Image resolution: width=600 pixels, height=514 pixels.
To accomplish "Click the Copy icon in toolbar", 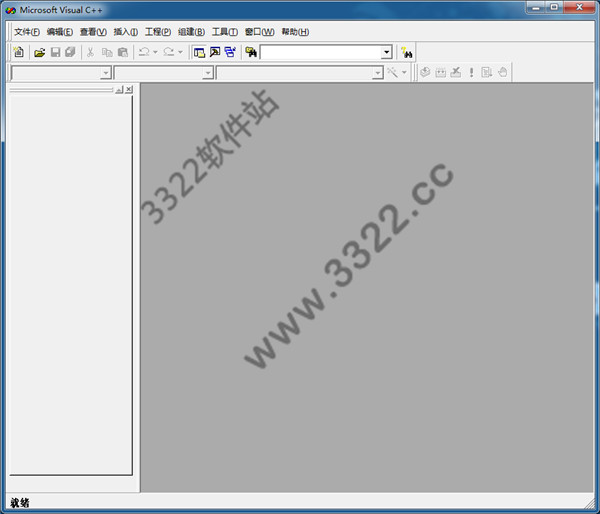I will pyautogui.click(x=107, y=52).
